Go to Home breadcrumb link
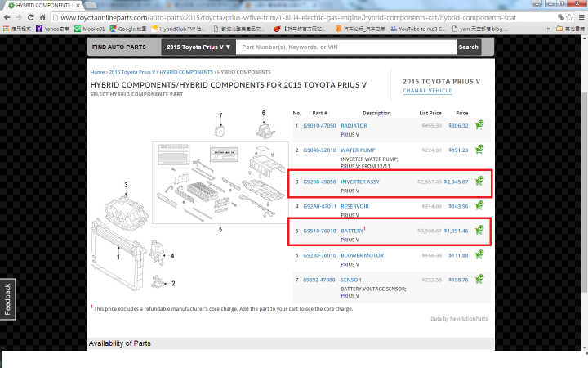 tap(97, 72)
